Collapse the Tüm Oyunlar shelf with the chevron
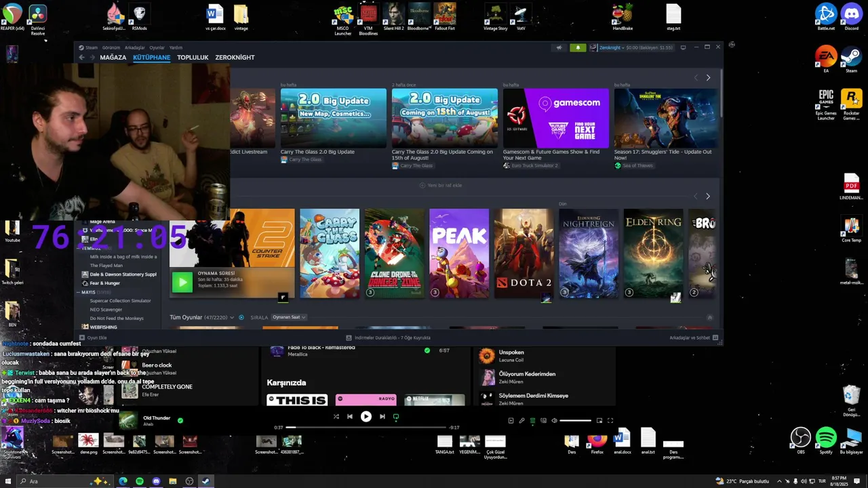This screenshot has height=488, width=868. pyautogui.click(x=710, y=317)
